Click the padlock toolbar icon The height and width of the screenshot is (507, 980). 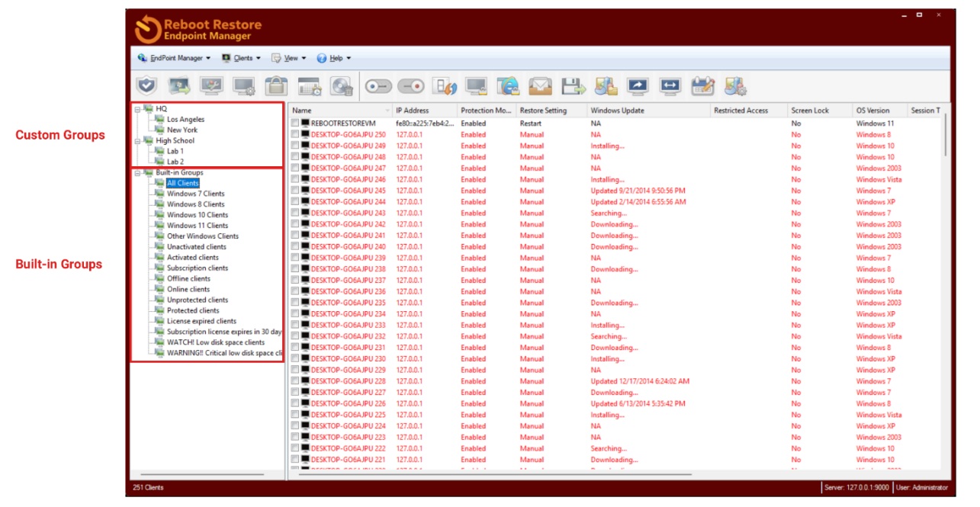pos(276,86)
